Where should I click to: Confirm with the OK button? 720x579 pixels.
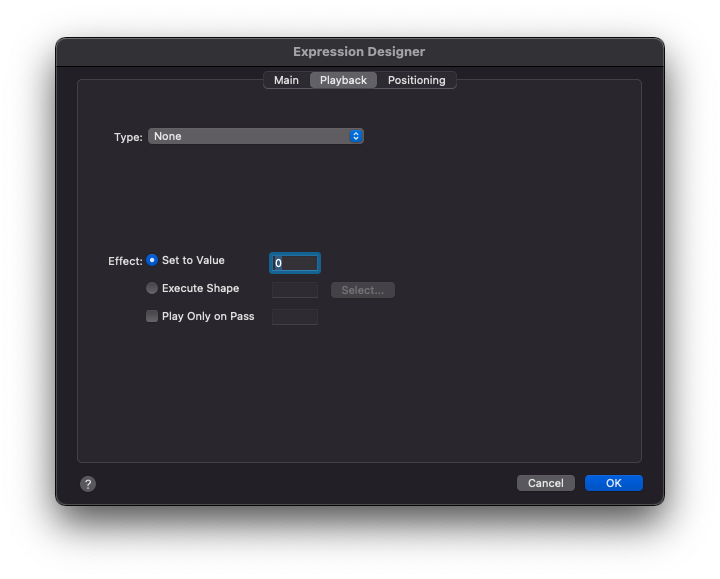613,483
